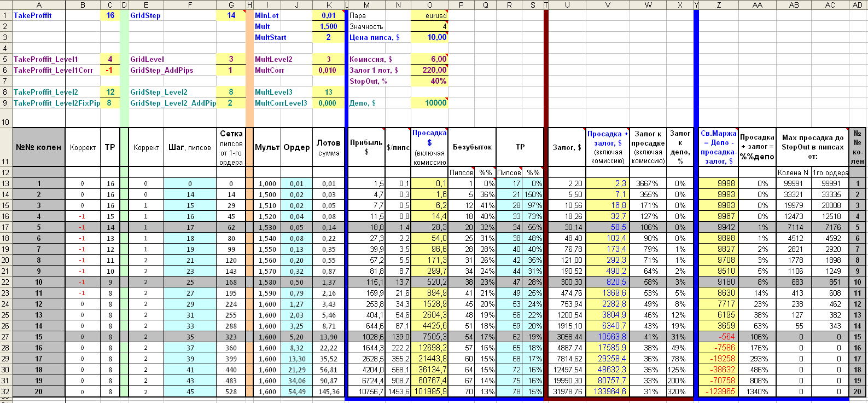Select column AD header
This screenshot has width=868, height=403.
[857, 5]
